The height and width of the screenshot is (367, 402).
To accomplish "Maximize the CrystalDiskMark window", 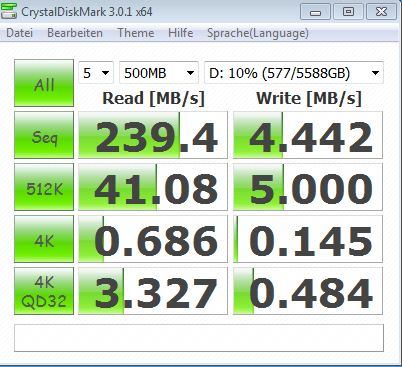I will click(348, 12).
